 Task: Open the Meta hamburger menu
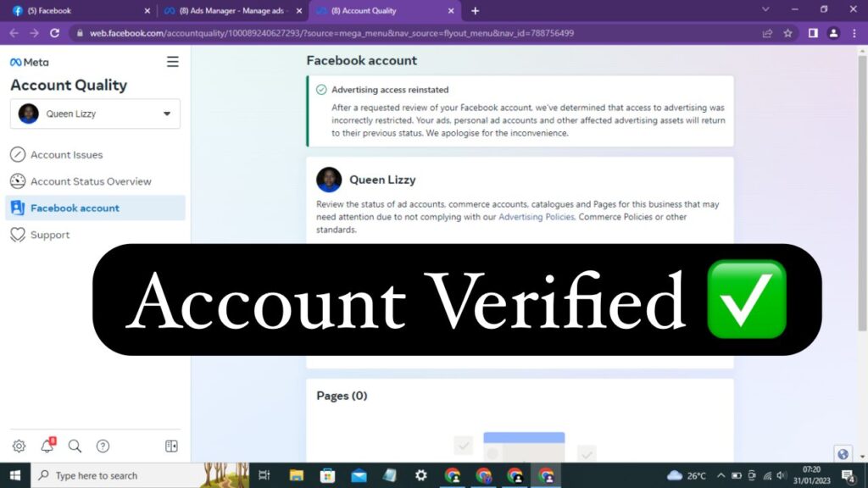coord(173,61)
